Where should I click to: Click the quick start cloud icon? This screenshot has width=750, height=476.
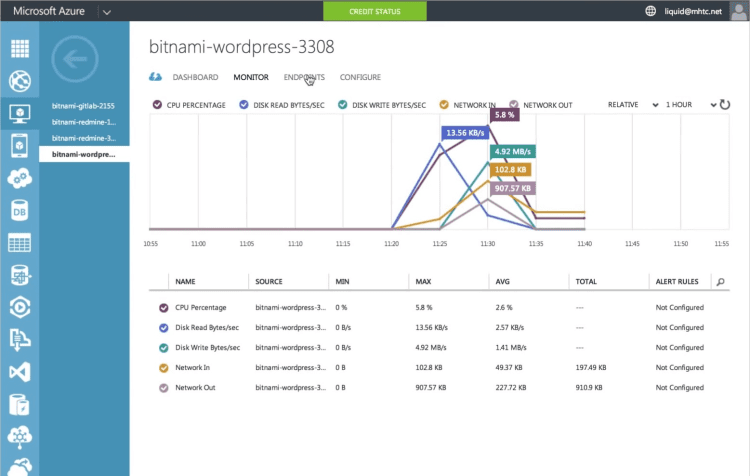[x=155, y=77]
